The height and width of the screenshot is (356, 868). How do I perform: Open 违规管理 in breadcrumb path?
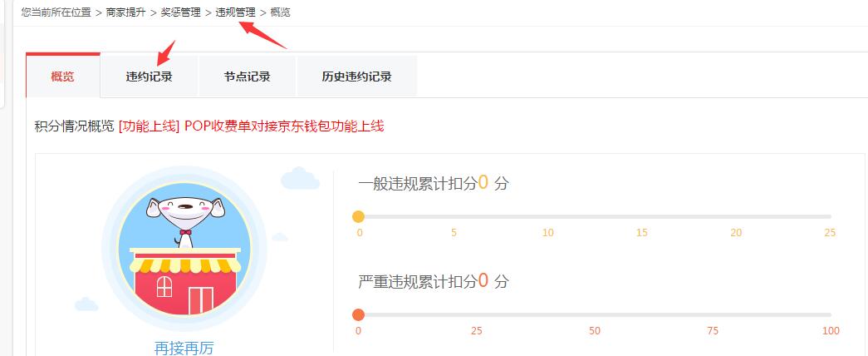[x=235, y=12]
